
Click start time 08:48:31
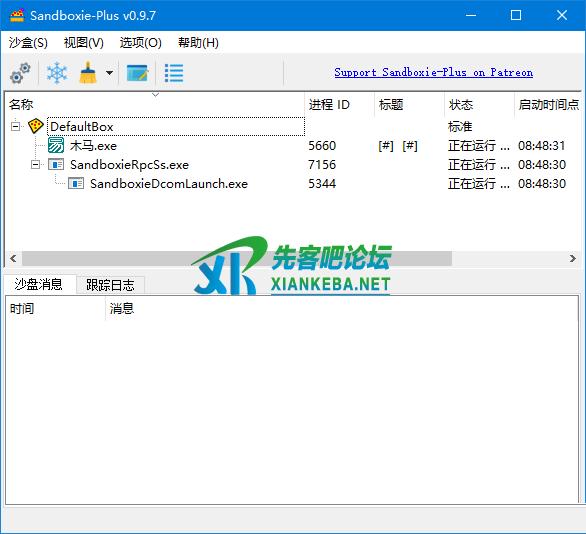pos(542,145)
